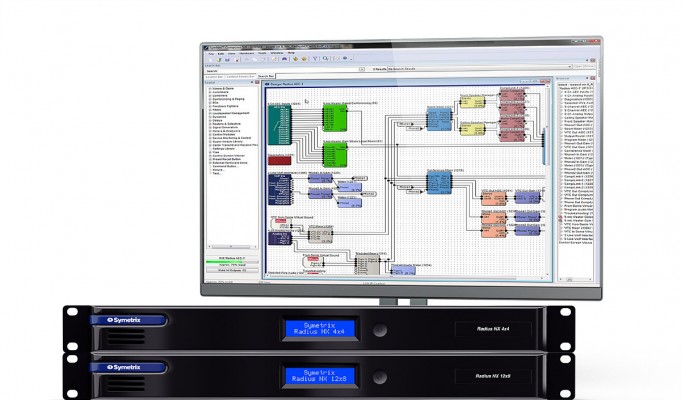Click the New file toolbar icon
Image resolution: width=681 pixels, height=400 pixels.
(x=211, y=60)
